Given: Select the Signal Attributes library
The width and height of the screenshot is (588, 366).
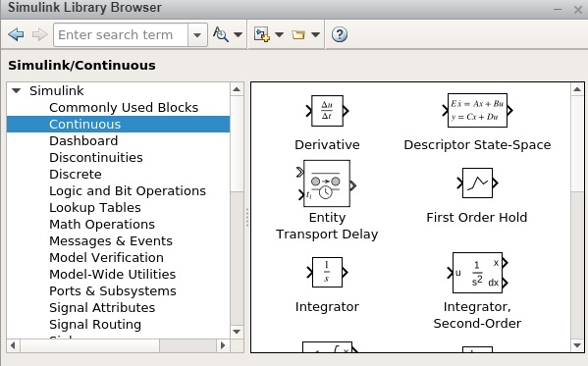Looking at the screenshot, I should pos(102,307).
